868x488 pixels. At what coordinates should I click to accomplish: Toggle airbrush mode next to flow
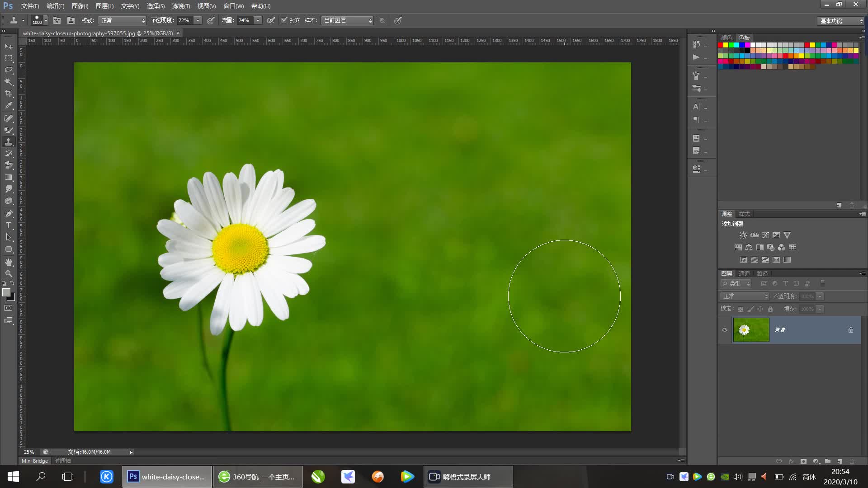tap(271, 20)
